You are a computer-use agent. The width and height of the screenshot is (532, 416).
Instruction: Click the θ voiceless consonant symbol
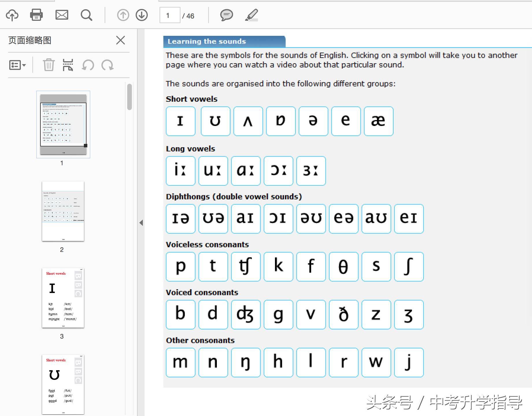343,267
